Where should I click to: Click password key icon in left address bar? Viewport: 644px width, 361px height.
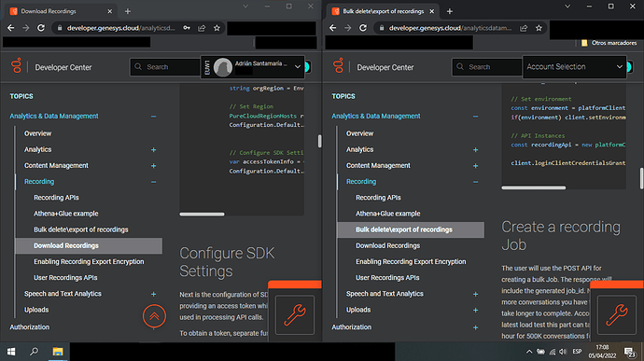click(x=187, y=28)
